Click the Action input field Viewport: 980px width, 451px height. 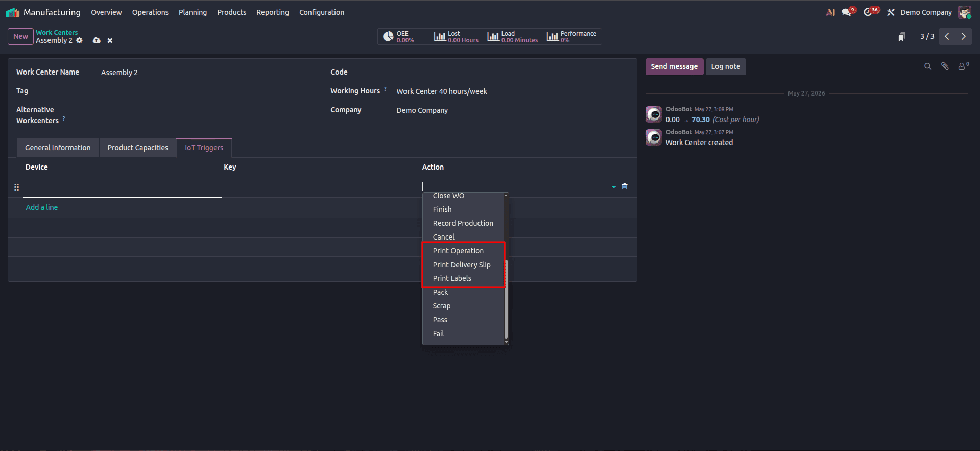516,187
